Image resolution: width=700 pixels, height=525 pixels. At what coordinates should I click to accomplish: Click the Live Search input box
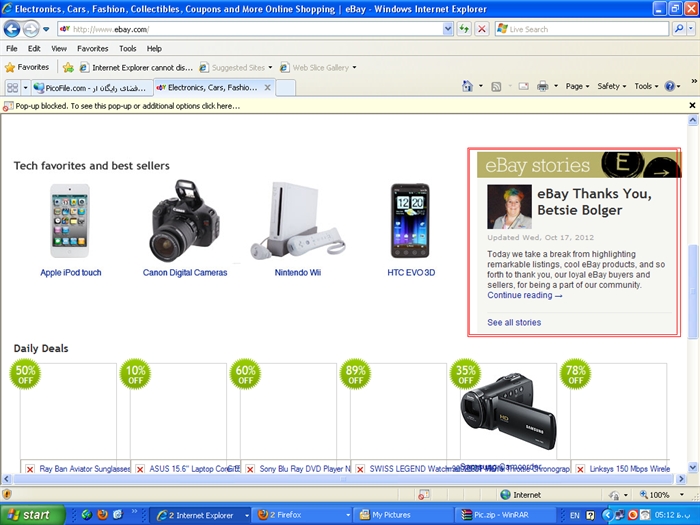(x=582, y=29)
